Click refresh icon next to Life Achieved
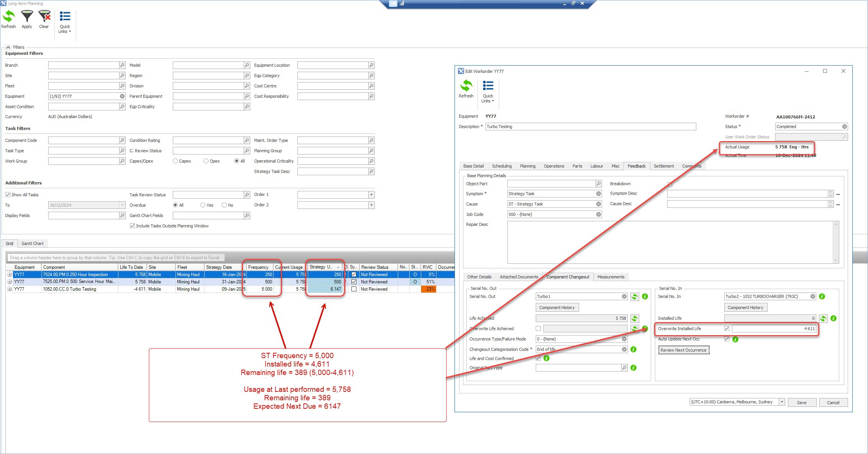868x454 pixels. 635,318
